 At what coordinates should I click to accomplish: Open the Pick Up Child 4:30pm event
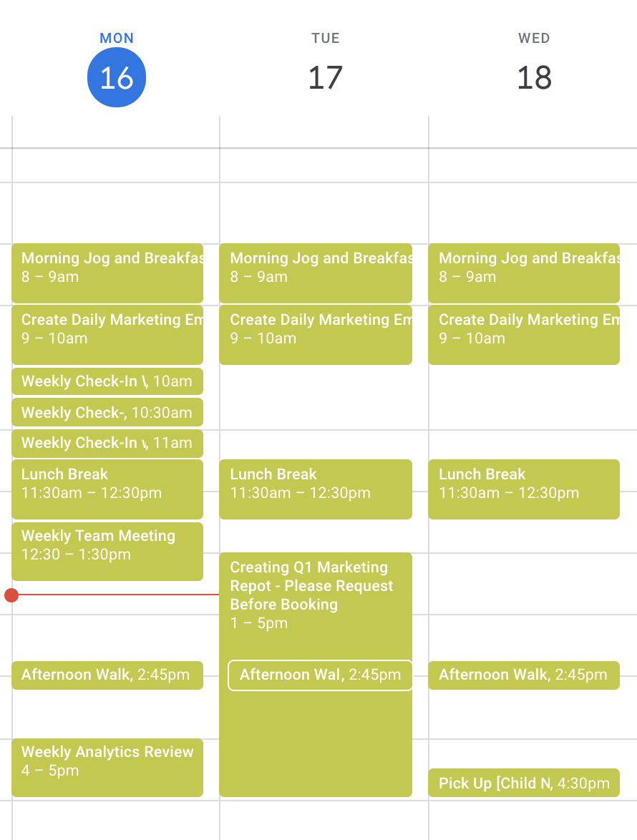[x=524, y=783]
